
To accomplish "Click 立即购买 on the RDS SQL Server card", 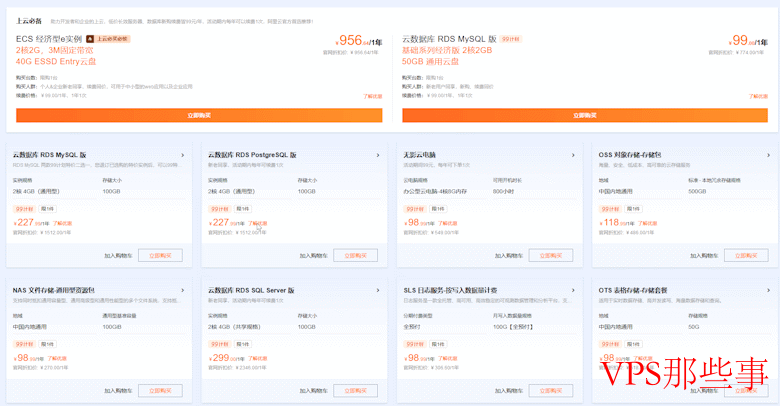I will click(x=356, y=391).
